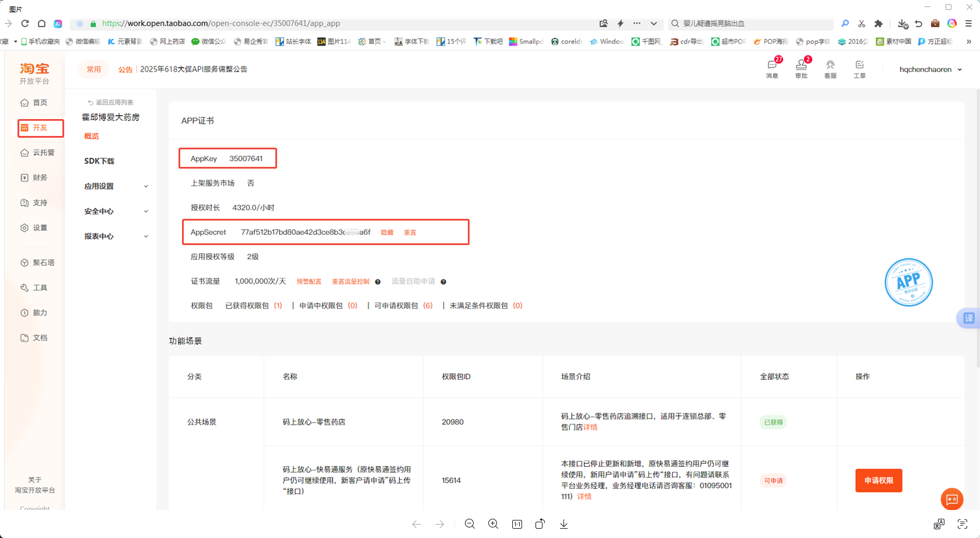Click the rotate image icon
980x538 pixels.
(x=540, y=524)
